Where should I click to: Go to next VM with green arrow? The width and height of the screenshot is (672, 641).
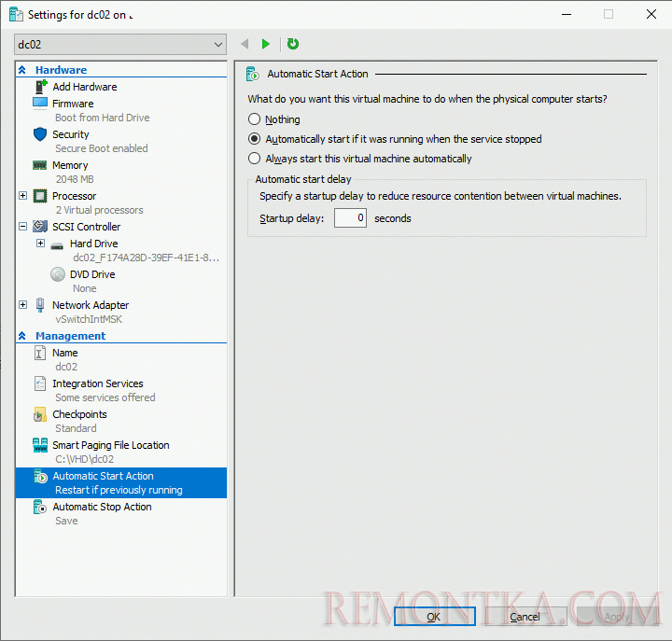tap(266, 44)
